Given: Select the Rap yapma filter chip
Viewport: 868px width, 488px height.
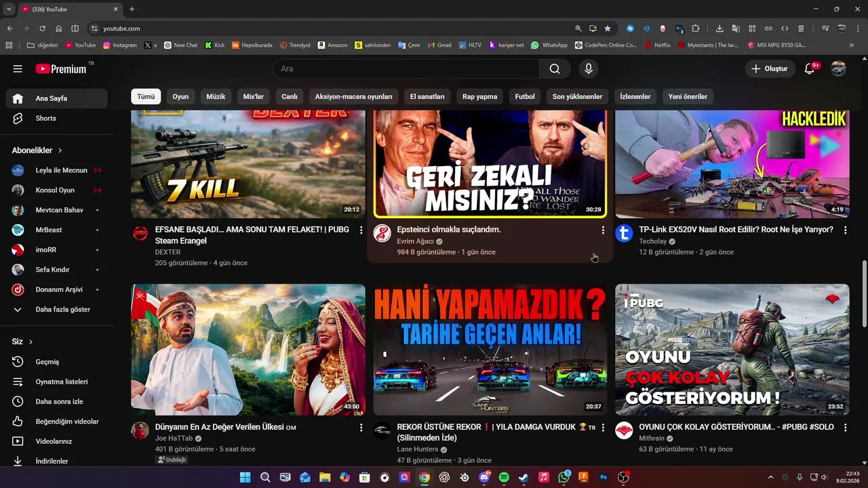Looking at the screenshot, I should click(480, 97).
